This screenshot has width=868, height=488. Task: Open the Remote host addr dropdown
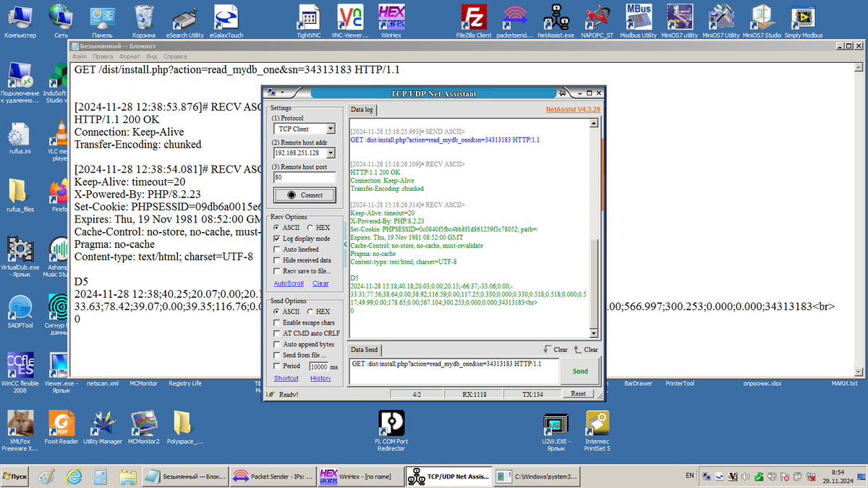(x=331, y=153)
